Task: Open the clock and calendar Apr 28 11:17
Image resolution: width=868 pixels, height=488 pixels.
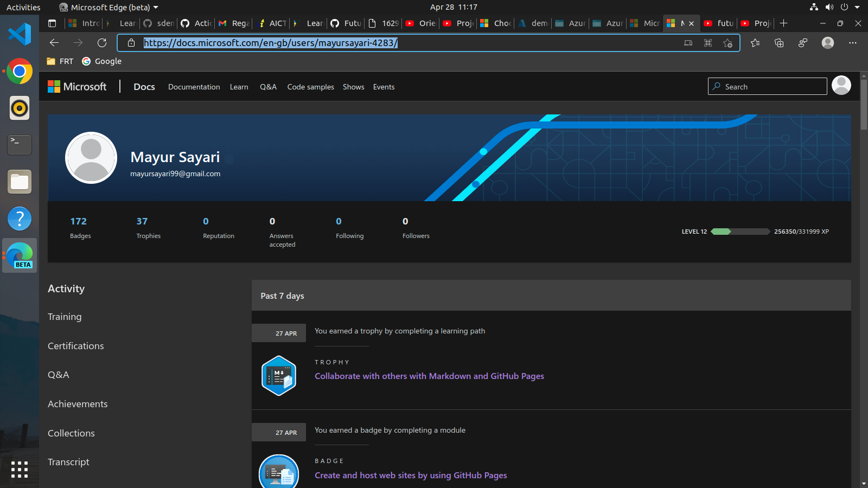Action: pyautogui.click(x=454, y=7)
